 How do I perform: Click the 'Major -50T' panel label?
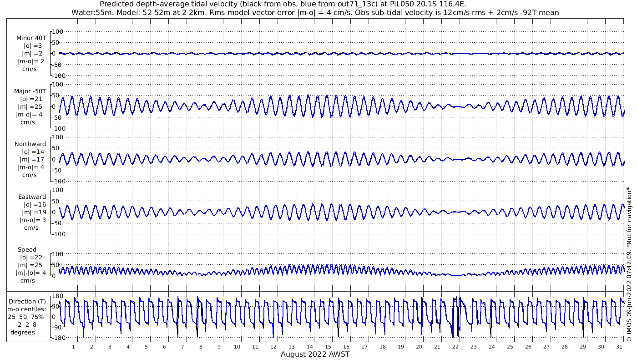[30, 91]
